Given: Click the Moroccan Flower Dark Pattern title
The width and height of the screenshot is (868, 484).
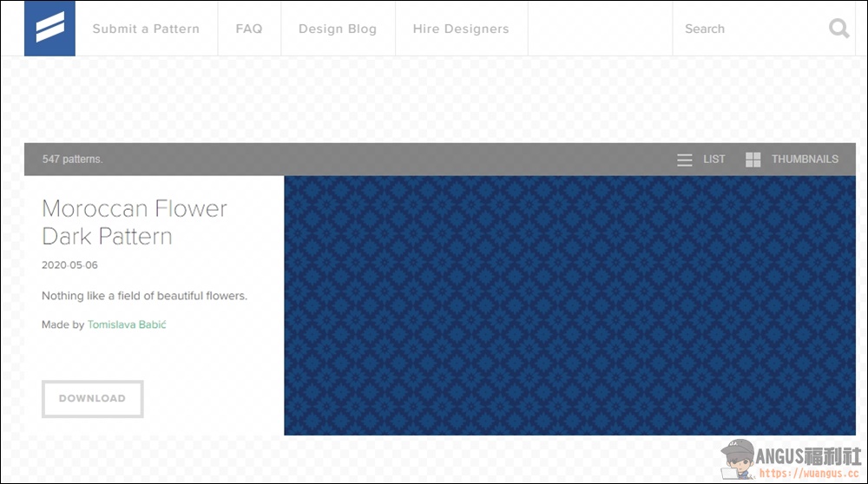Looking at the screenshot, I should [x=135, y=222].
